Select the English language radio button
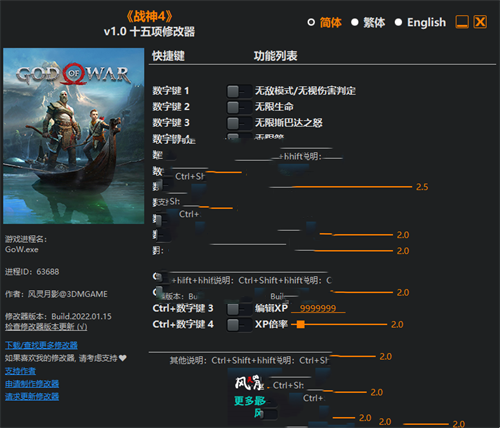The height and width of the screenshot is (428, 500). (398, 22)
